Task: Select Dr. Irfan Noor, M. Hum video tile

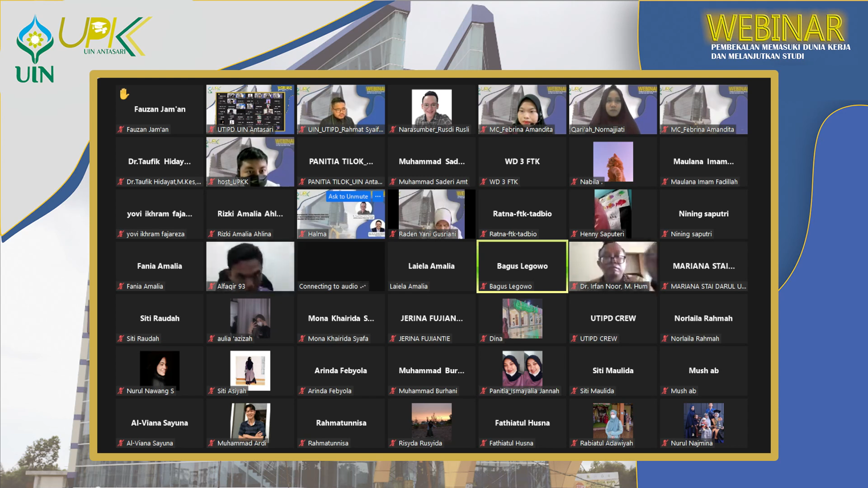Action: point(613,266)
